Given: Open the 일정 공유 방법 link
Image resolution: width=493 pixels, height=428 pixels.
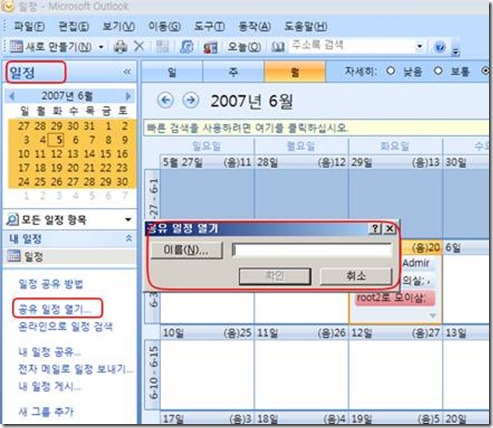Looking at the screenshot, I should 50,284.
